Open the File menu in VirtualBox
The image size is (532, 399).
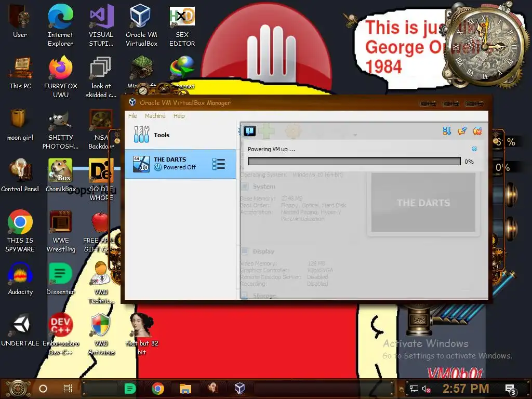[132, 116]
